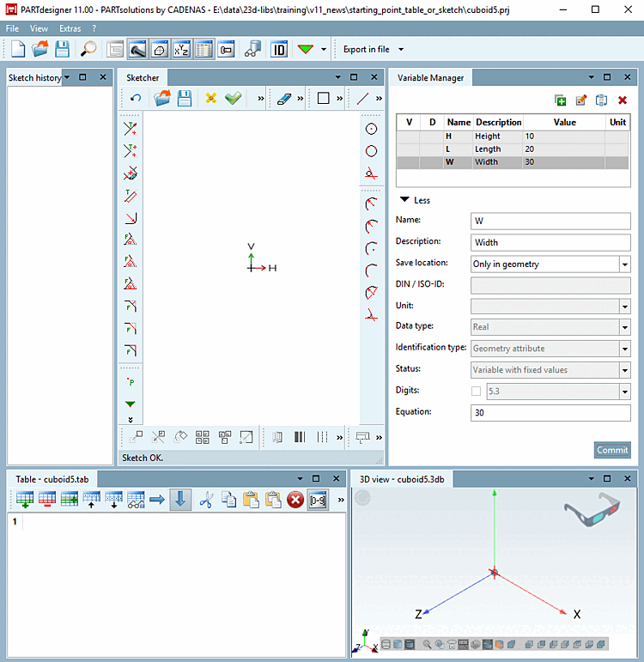The width and height of the screenshot is (644, 662).
Task: Click the zoom magnifier in 3D view toolbar
Action: pyautogui.click(x=428, y=644)
